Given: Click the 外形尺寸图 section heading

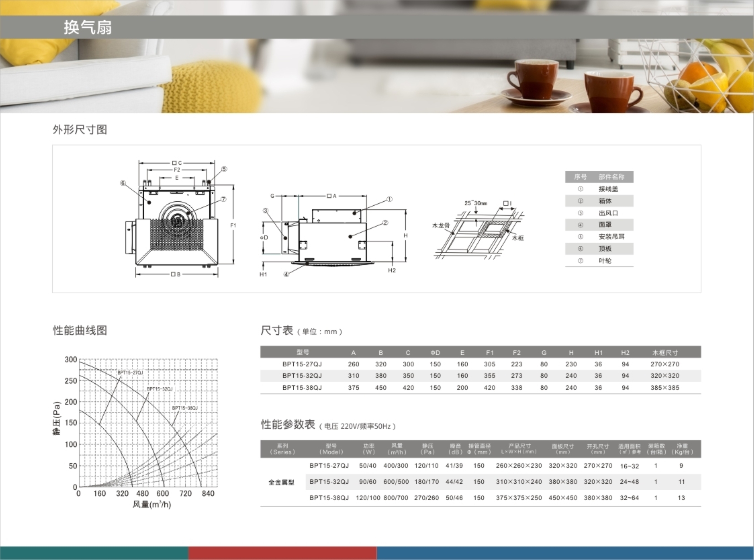Looking at the screenshot, I should pos(80,130).
